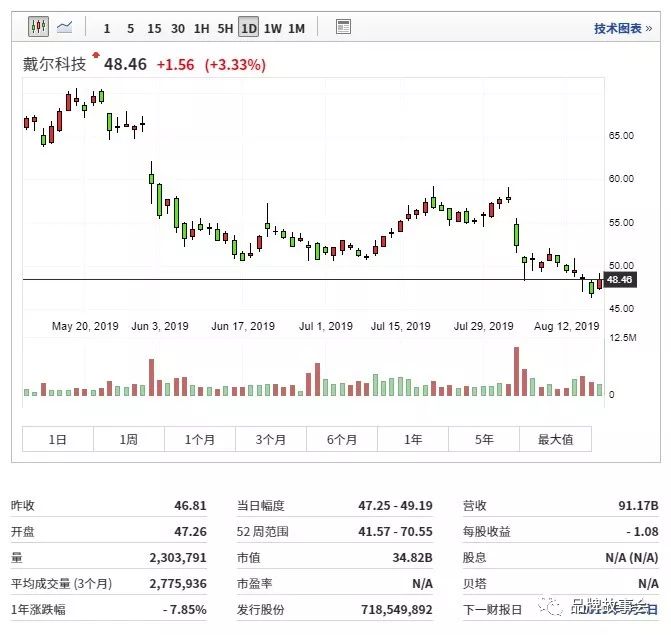
Task: Select the 3个月 time range
Action: (x=270, y=439)
